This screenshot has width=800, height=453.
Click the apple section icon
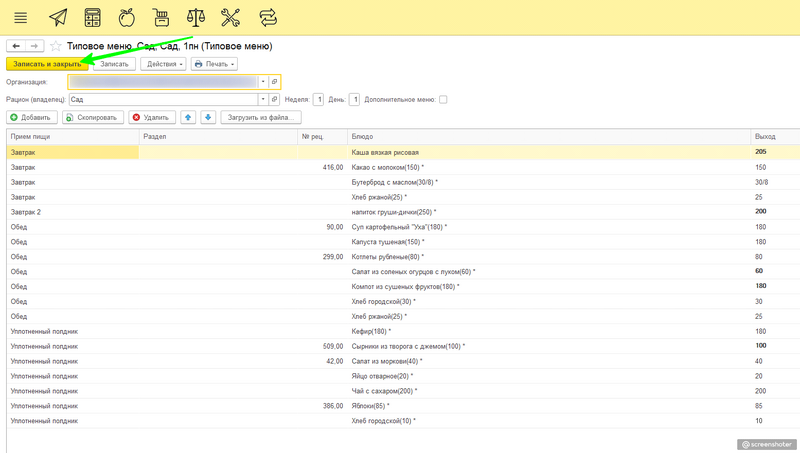127,18
